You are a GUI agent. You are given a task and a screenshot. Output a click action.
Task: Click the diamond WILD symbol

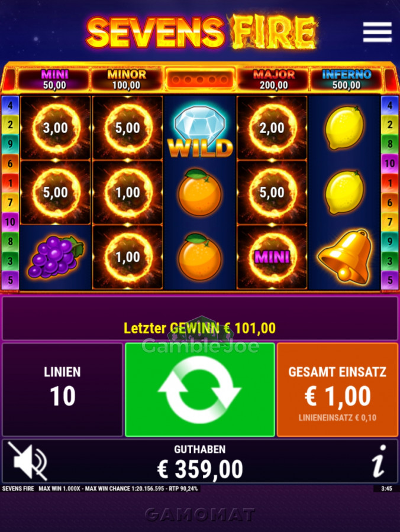(x=200, y=132)
